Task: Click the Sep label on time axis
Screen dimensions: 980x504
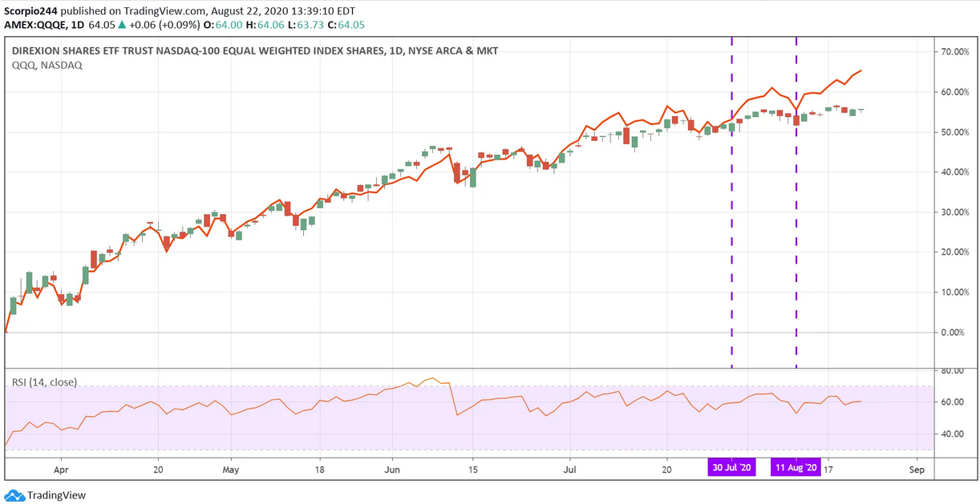Action: (x=917, y=469)
